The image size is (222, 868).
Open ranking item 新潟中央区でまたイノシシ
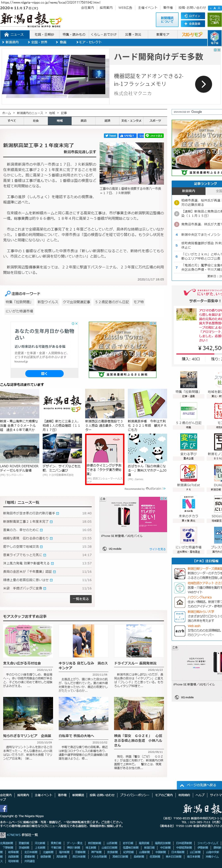200,234
